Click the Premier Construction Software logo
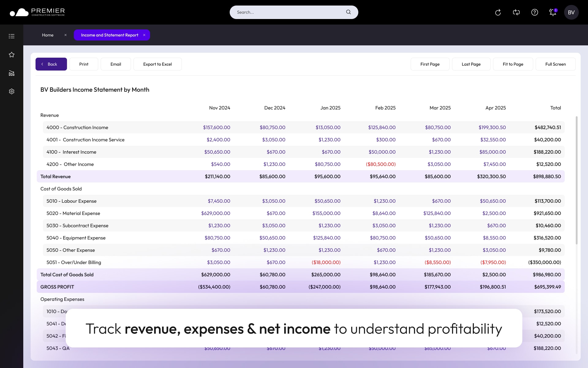The width and height of the screenshot is (588, 368). pyautogui.click(x=37, y=12)
